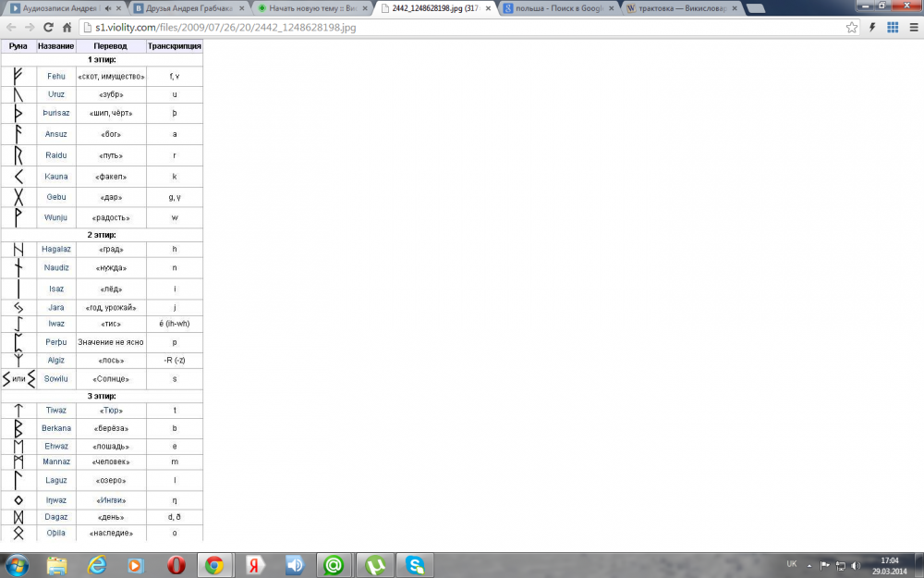Screen dimensions: 924x578
Task: Open Yandex from the taskbar
Action: [255, 566]
